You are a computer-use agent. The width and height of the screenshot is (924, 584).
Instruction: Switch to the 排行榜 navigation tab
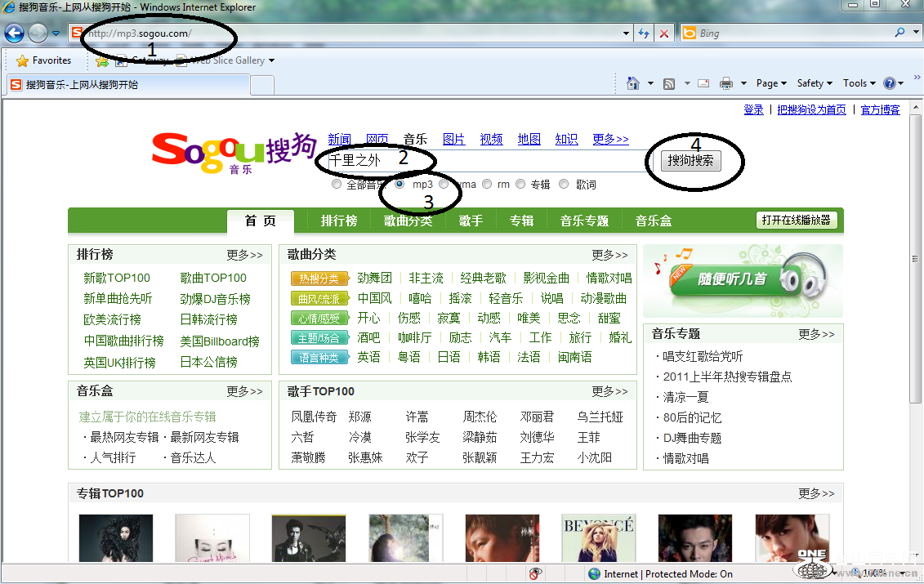pyautogui.click(x=339, y=221)
